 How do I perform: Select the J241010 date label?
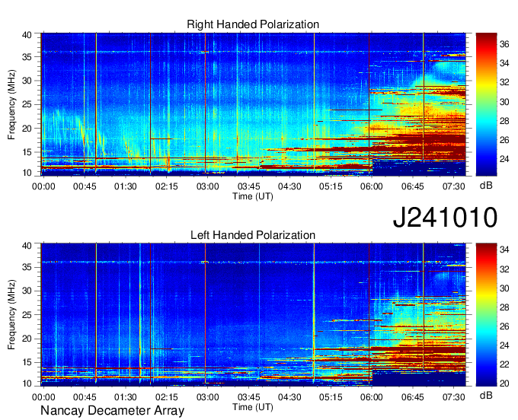(445, 217)
